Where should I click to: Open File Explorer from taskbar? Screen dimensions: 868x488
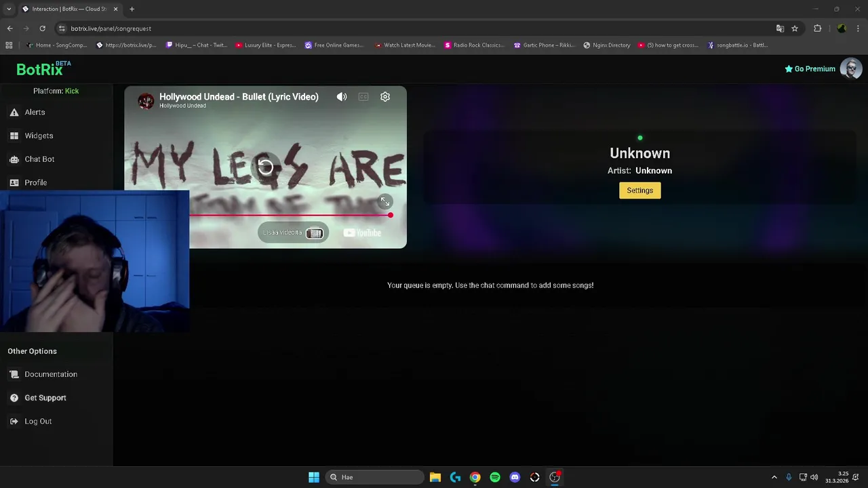point(435,477)
